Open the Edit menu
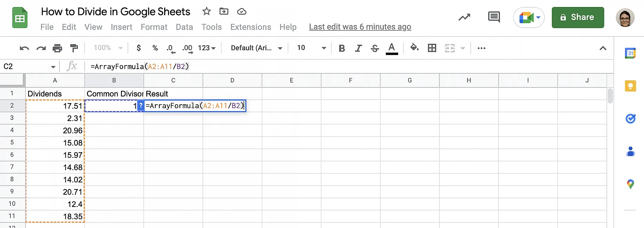The image size is (644, 228). coord(69,27)
